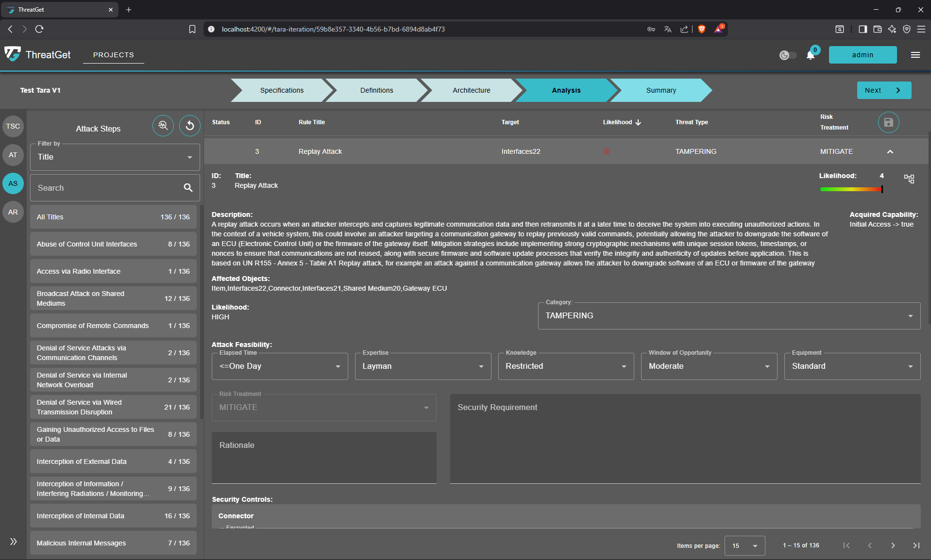Viewport: 931px width, 560px height.
Task: Select the AR sidebar circle icon
Action: (13, 212)
